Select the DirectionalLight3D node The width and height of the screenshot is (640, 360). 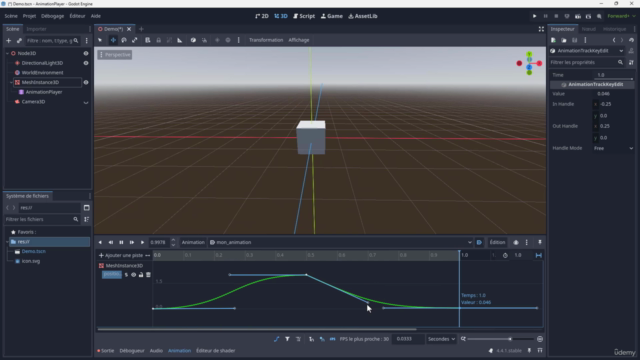click(x=42, y=63)
